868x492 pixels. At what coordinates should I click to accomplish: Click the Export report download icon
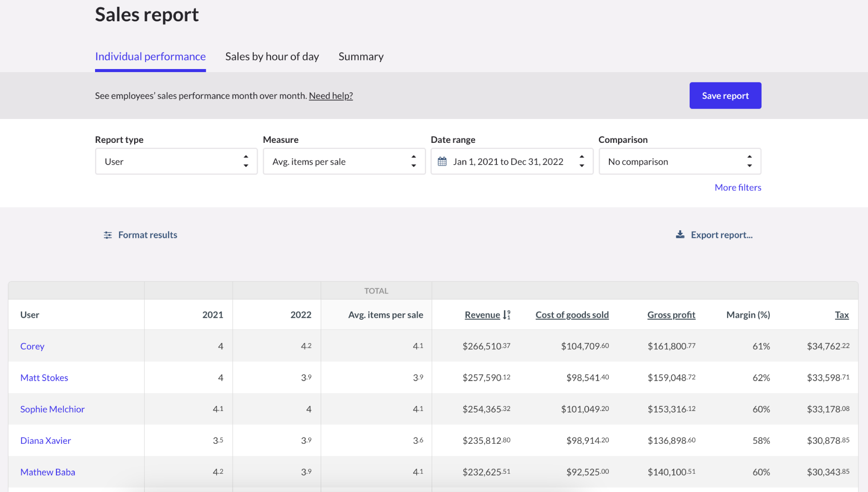(x=680, y=234)
